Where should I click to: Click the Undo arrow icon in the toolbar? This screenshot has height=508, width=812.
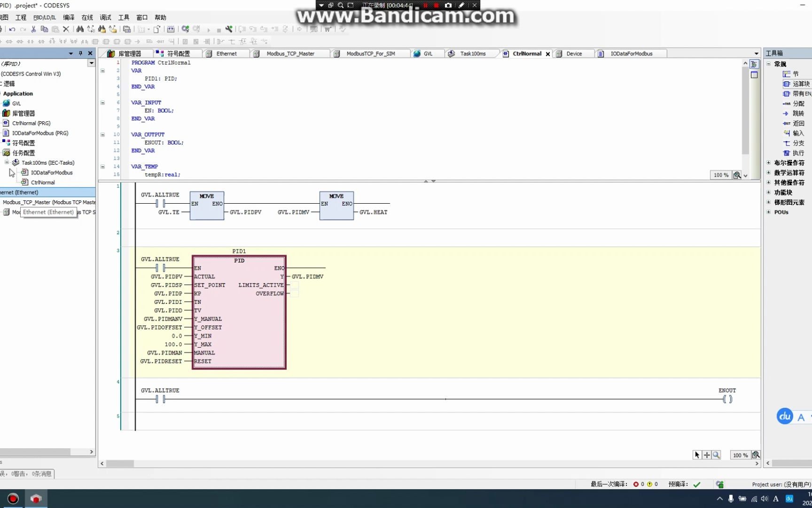[x=12, y=29]
